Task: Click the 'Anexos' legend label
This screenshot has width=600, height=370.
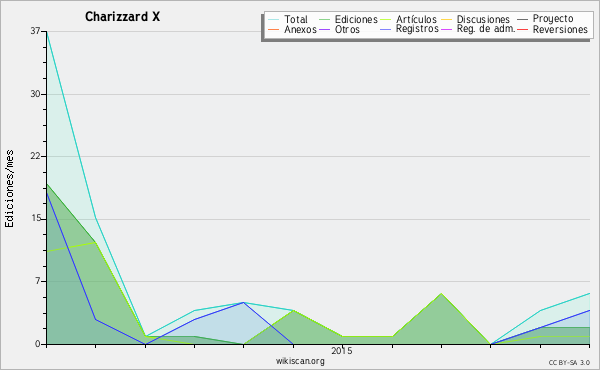Action: pos(300,29)
